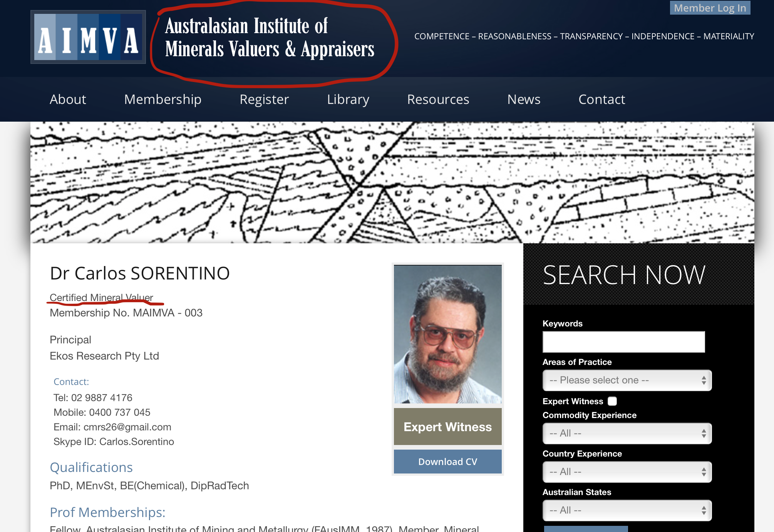Expand the Country Experience dropdown
This screenshot has height=532, width=774.
pos(627,472)
